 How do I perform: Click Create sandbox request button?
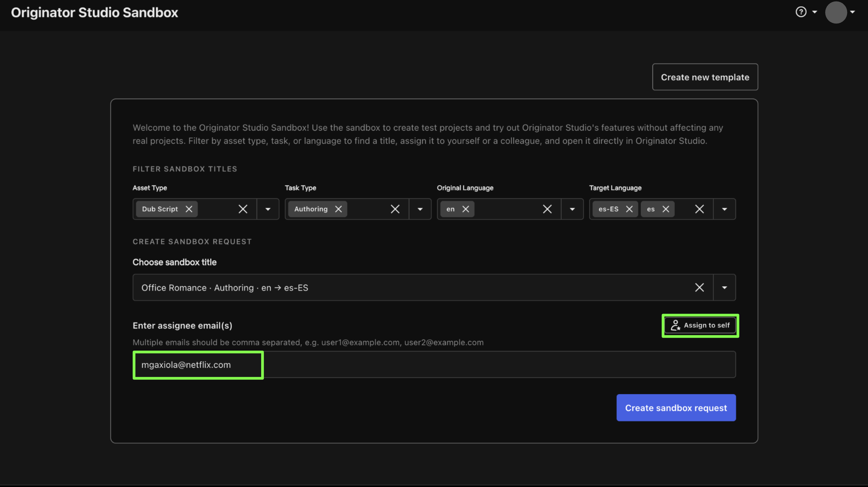pos(676,407)
